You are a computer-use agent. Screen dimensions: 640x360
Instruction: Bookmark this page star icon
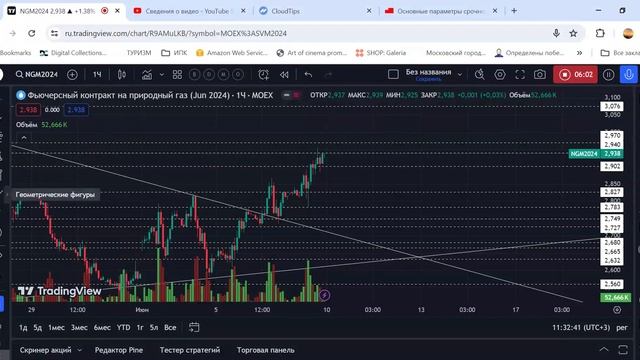coord(573,33)
